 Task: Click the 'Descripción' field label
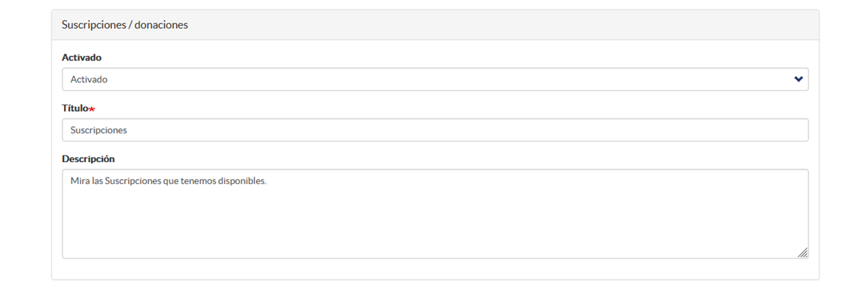tap(88, 159)
